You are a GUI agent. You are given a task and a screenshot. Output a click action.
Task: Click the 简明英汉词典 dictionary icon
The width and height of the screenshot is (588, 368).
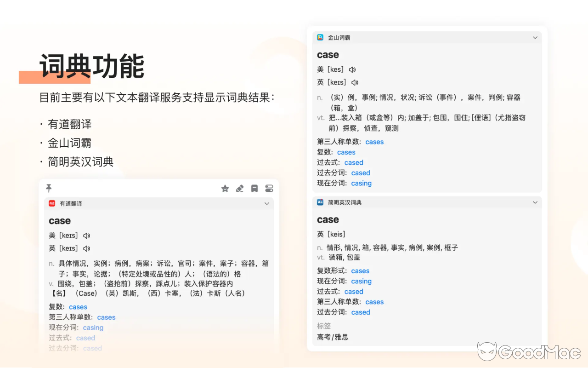point(320,202)
